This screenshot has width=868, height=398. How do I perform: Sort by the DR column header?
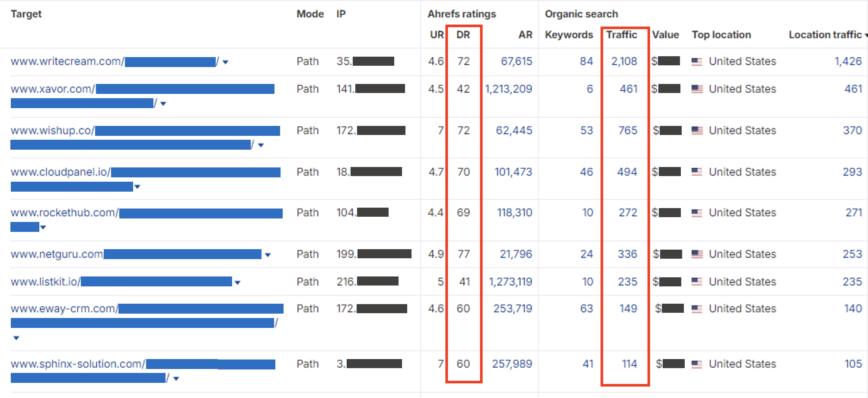[463, 35]
